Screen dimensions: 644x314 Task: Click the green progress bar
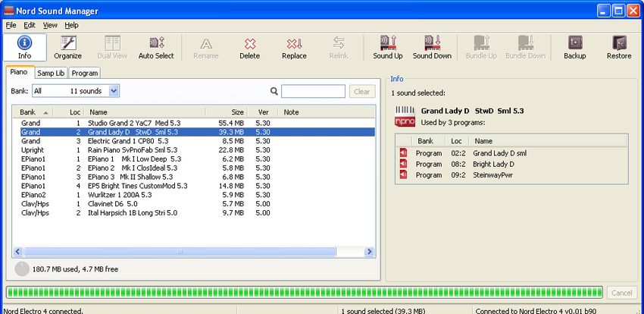click(x=305, y=293)
